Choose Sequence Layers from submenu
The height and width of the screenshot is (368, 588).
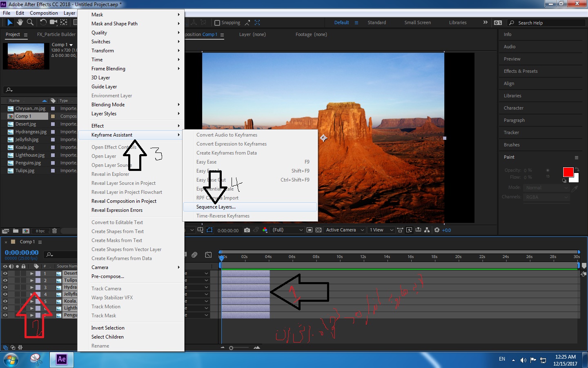click(x=250, y=207)
